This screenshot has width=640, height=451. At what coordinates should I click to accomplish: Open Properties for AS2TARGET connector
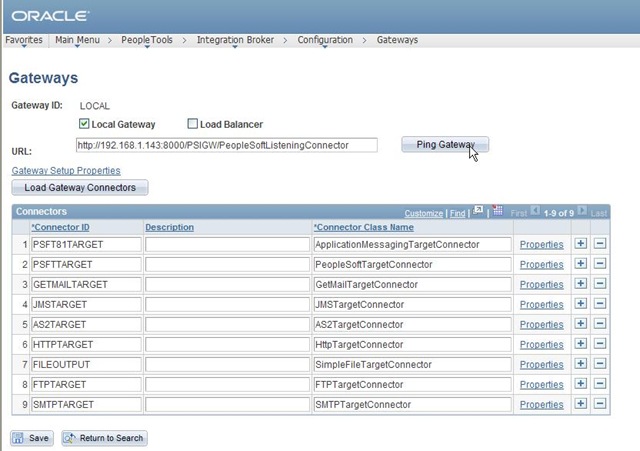coord(541,324)
